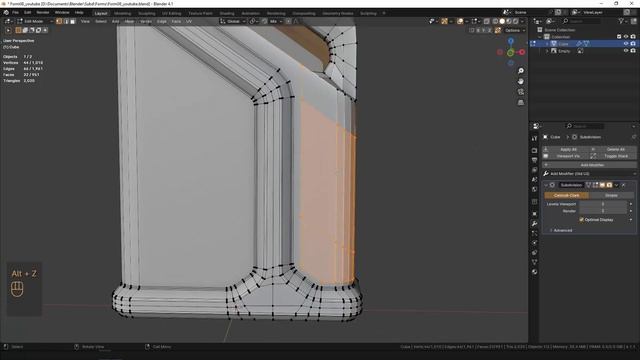Image resolution: width=640 pixels, height=360 pixels.
Task: Open the pivot point dropdown
Action: coord(254,21)
